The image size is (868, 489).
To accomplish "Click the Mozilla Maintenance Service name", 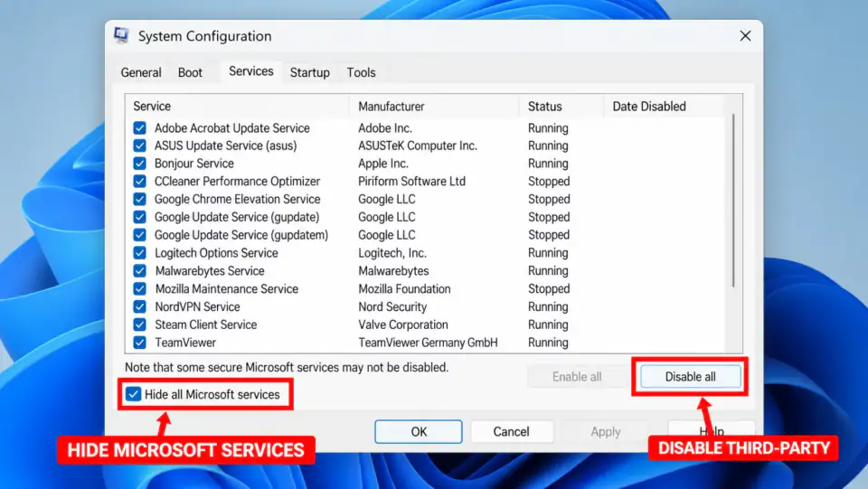I will coord(226,288).
